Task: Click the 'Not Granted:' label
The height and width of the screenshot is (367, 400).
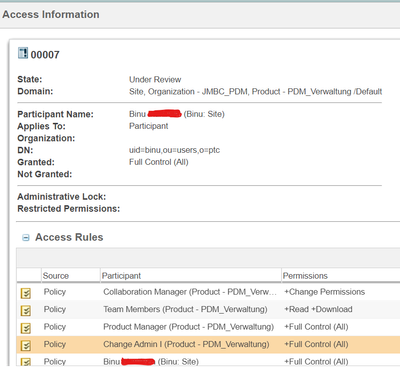Action: (45, 174)
